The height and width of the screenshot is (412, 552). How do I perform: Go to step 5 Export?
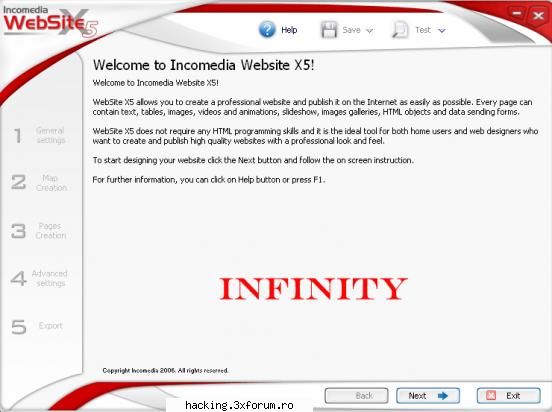[x=37, y=326]
